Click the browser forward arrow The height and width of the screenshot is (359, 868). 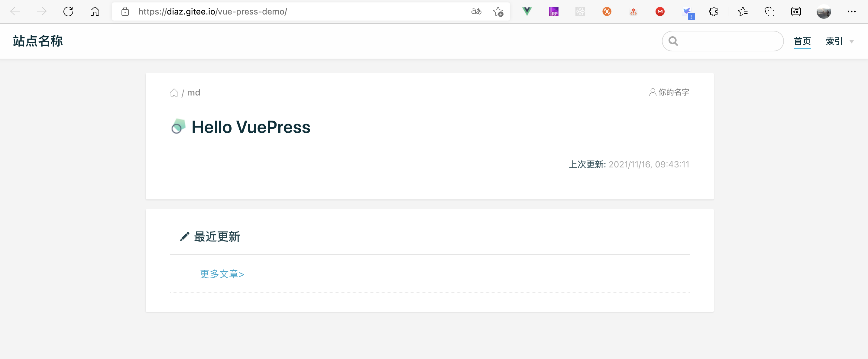tap(42, 11)
